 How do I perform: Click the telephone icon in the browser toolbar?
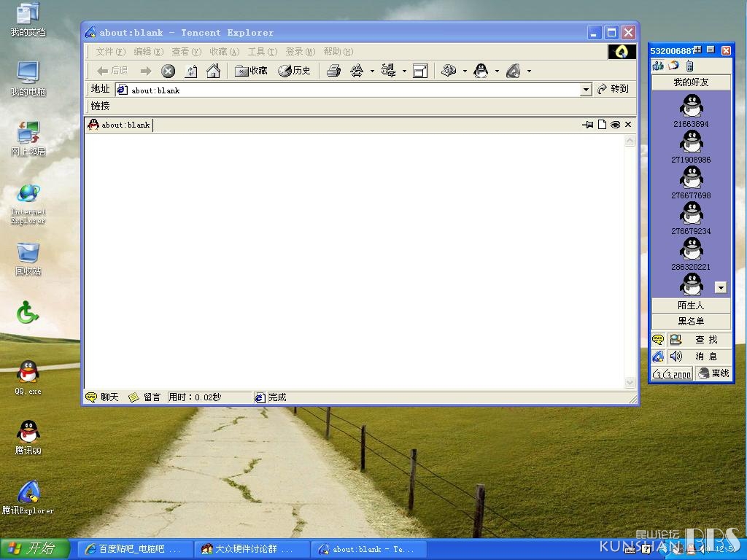pos(449,71)
